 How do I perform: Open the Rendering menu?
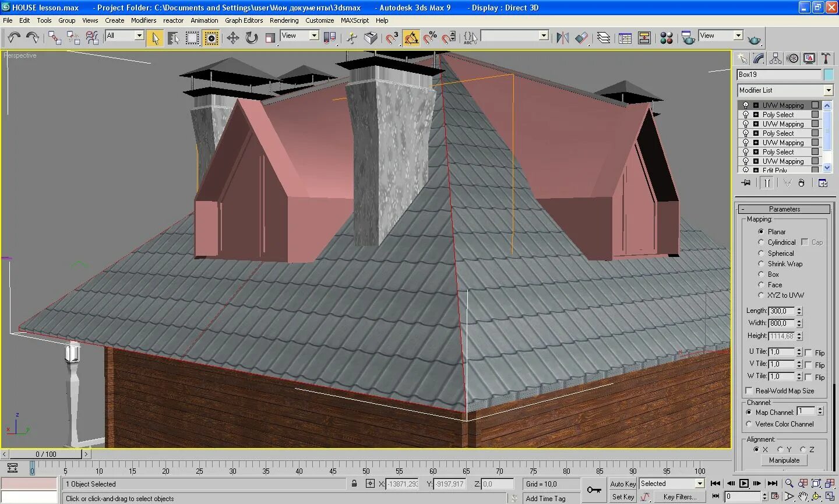pyautogui.click(x=284, y=20)
